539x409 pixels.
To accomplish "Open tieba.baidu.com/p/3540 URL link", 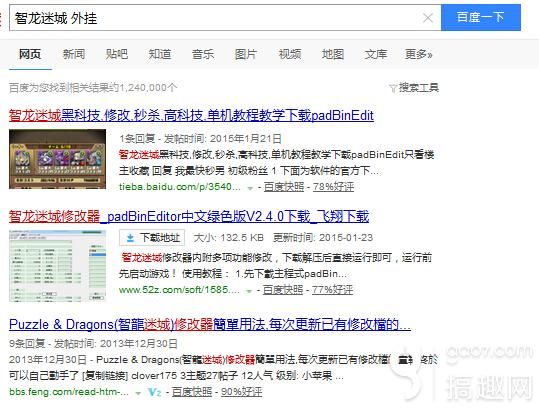I will click(x=179, y=187).
